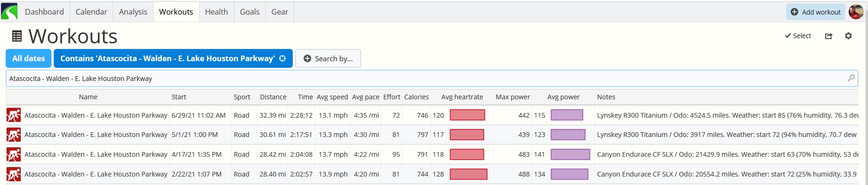Toggle Select mode for workouts
Screen dimensions: 868x185
point(798,36)
